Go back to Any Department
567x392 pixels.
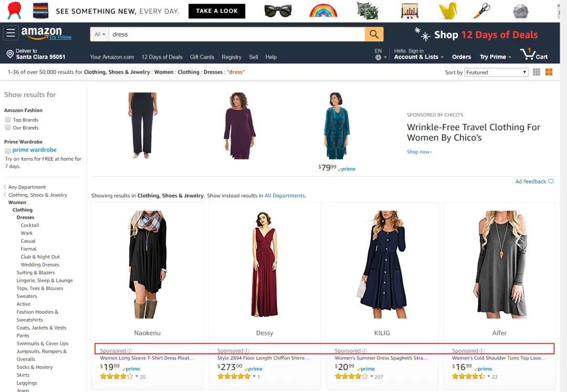(27, 187)
